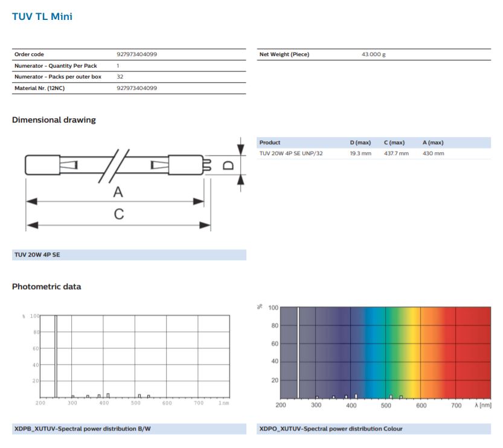Click the A (max) value "430 mm"
The height and width of the screenshot is (448, 503).
coord(434,153)
